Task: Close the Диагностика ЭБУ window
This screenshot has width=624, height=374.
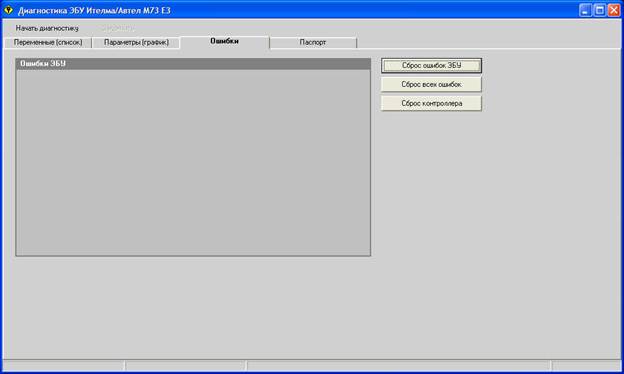Action: (x=614, y=10)
